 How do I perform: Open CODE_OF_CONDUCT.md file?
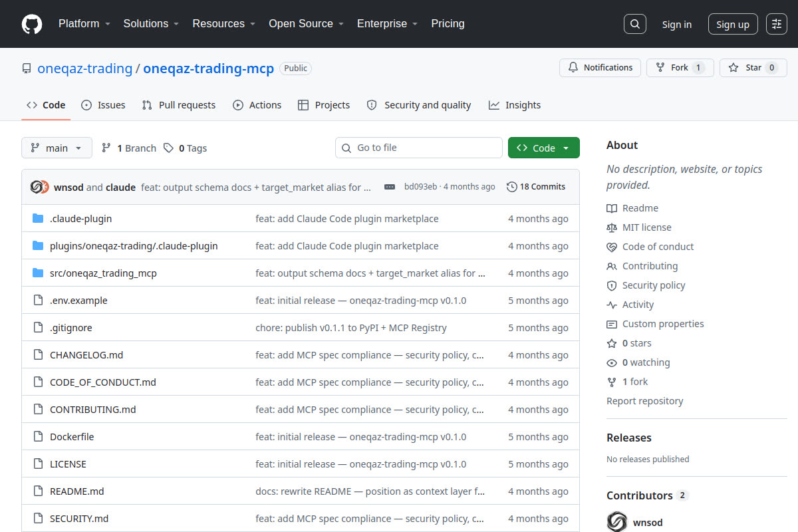tap(103, 382)
